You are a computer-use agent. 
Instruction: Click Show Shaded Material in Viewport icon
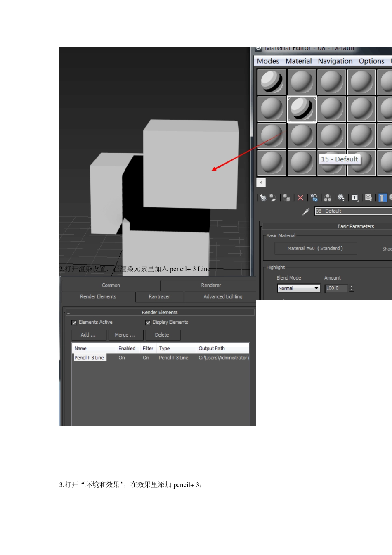coord(368,198)
